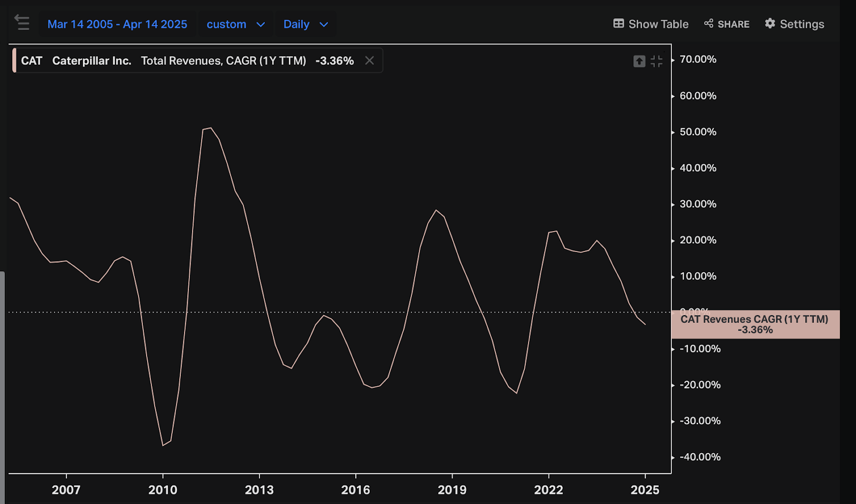Click the CAT ticker symbol in legend
The image size is (856, 504).
[32, 61]
